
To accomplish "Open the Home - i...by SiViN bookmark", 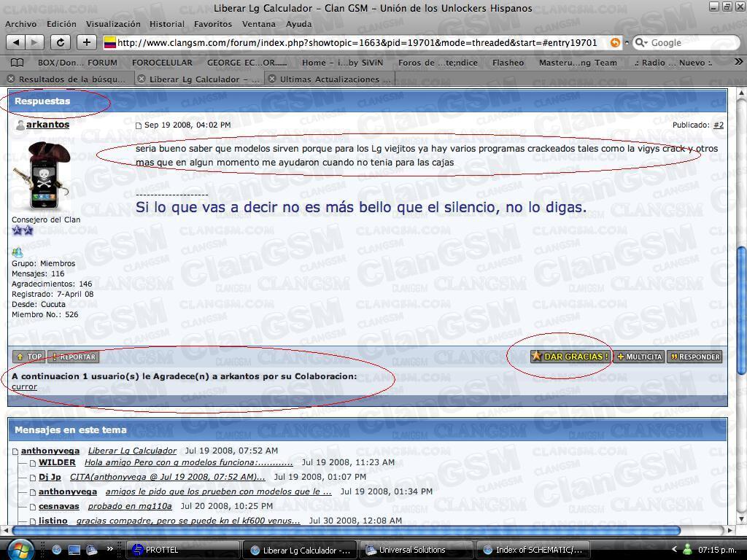I will coord(342,63).
